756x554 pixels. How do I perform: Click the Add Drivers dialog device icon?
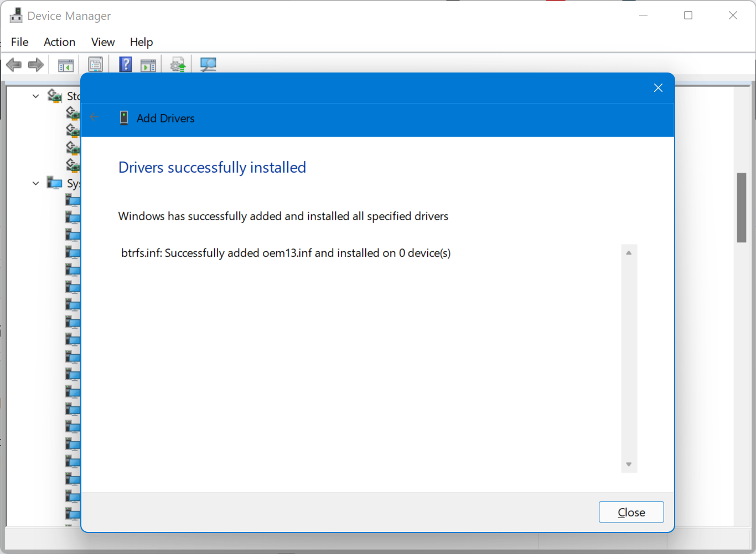124,118
